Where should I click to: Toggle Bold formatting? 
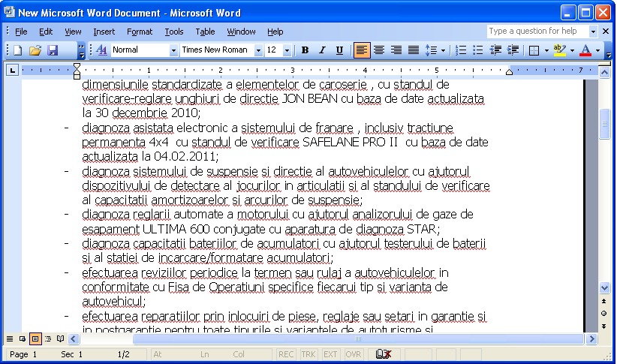pos(305,50)
